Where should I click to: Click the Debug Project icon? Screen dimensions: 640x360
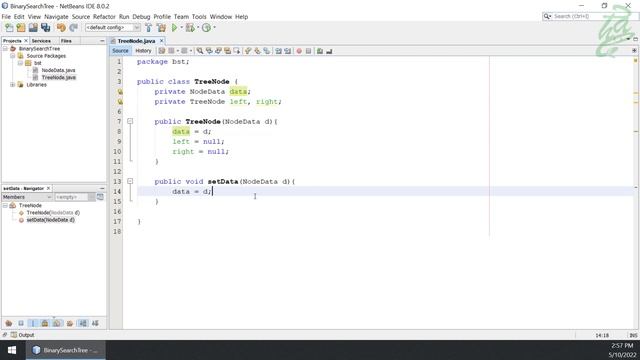pos(190,28)
